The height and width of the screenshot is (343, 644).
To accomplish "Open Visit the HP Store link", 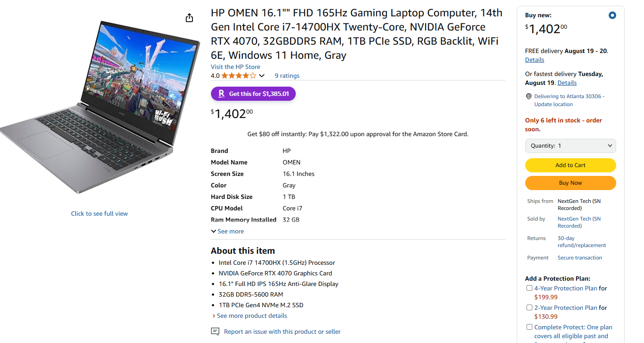I will point(236,67).
